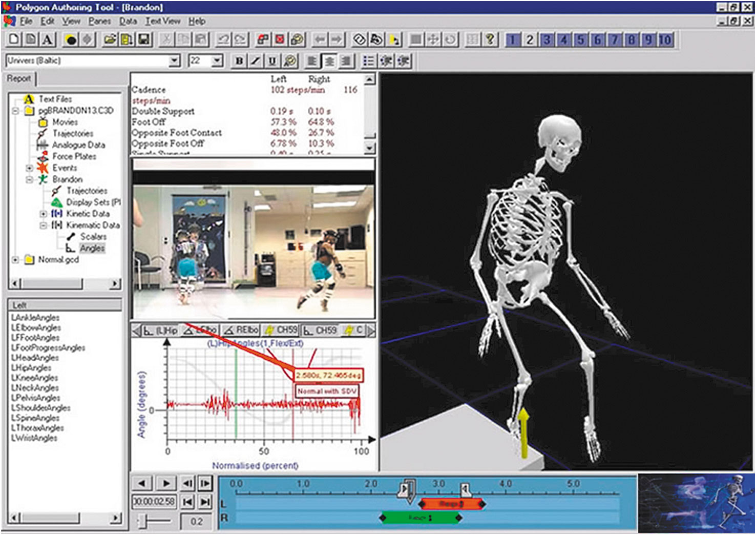Click the red square stop icon
Screen dimensions: 756x535
coord(280,40)
